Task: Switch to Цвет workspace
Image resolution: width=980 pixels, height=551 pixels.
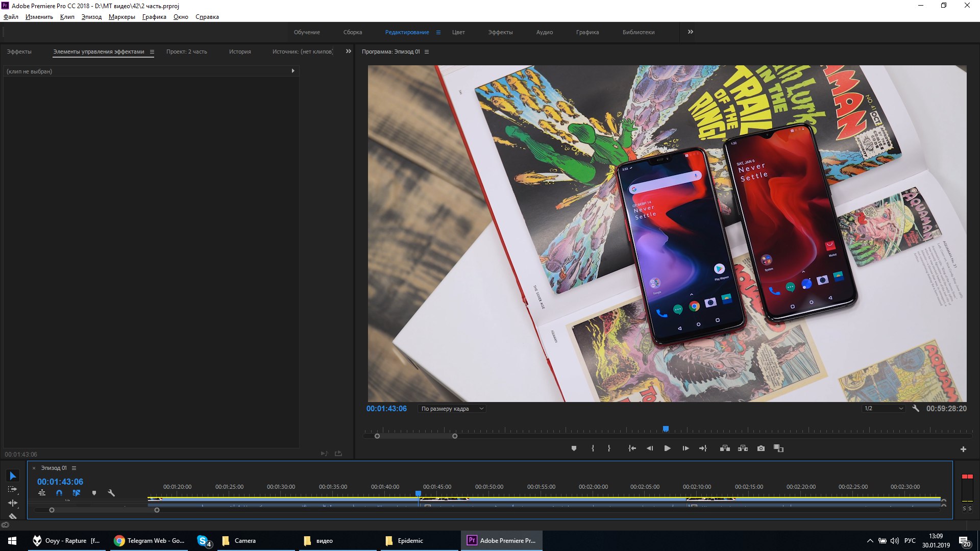Action: pyautogui.click(x=458, y=32)
